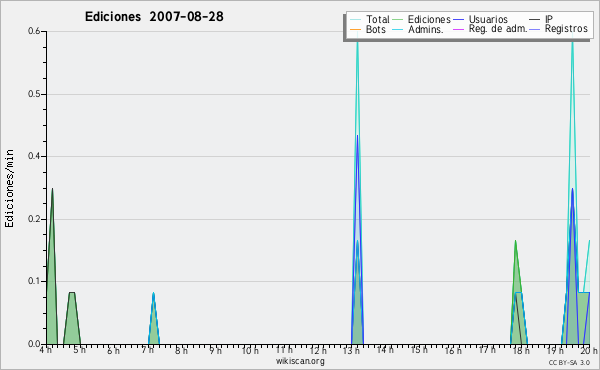
Task: Click the 'CC BY-SA 3.0' license text
Action: point(569,362)
